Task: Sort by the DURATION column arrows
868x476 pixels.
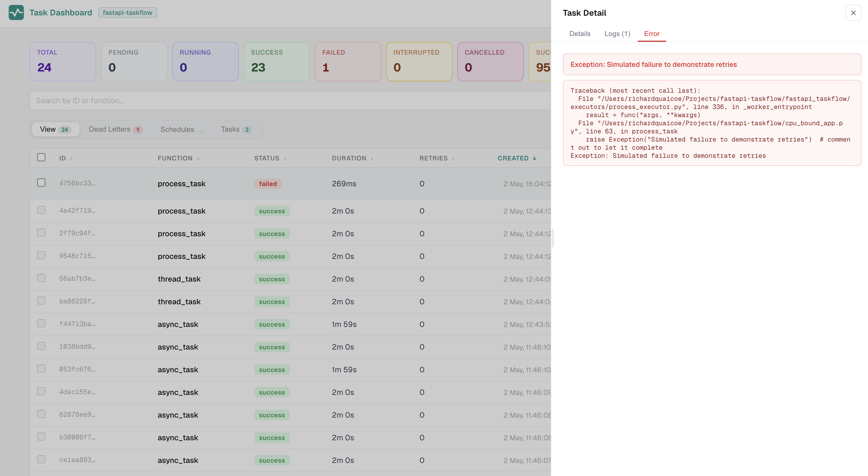Action: pyautogui.click(x=372, y=158)
